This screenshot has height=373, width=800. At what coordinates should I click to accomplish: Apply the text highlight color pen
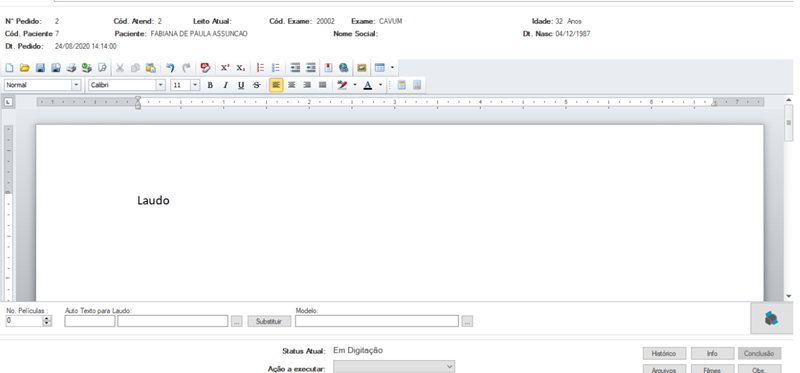[342, 85]
